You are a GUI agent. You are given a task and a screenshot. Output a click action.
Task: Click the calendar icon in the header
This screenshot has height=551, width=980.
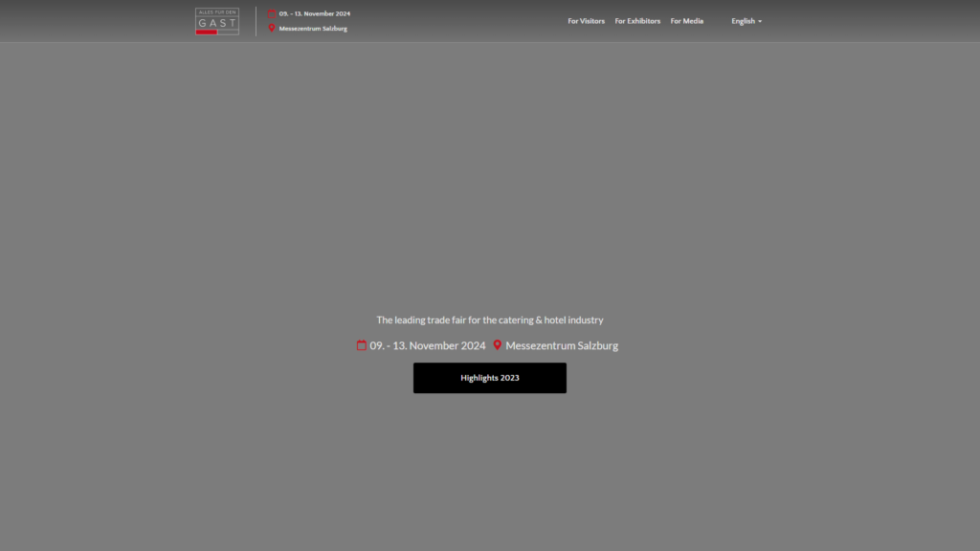[272, 13]
